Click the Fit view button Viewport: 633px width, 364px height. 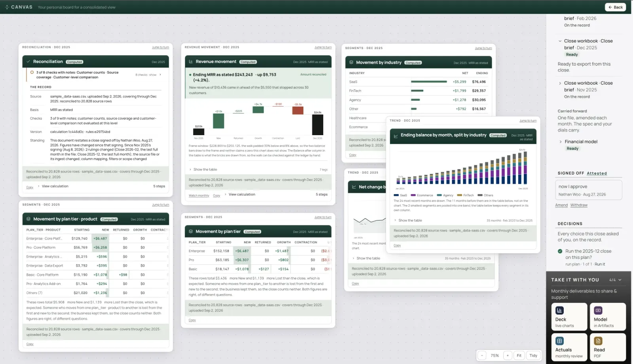coord(519,355)
